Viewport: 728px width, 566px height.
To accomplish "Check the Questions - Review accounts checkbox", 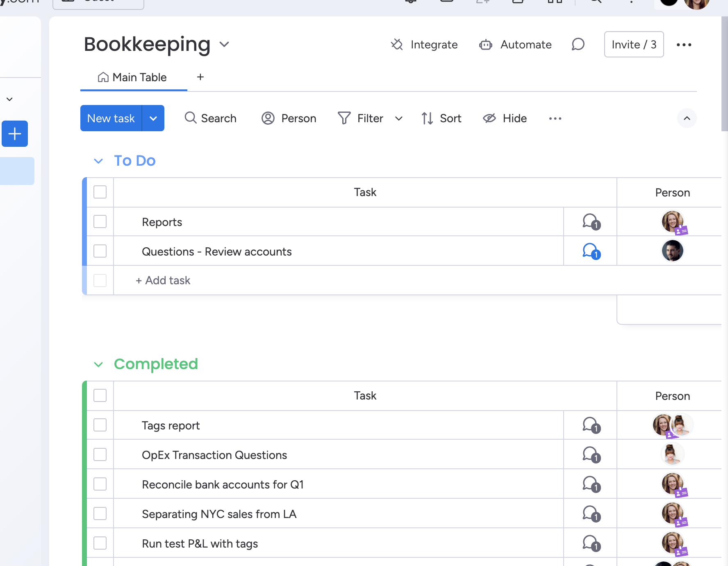I will 100,251.
